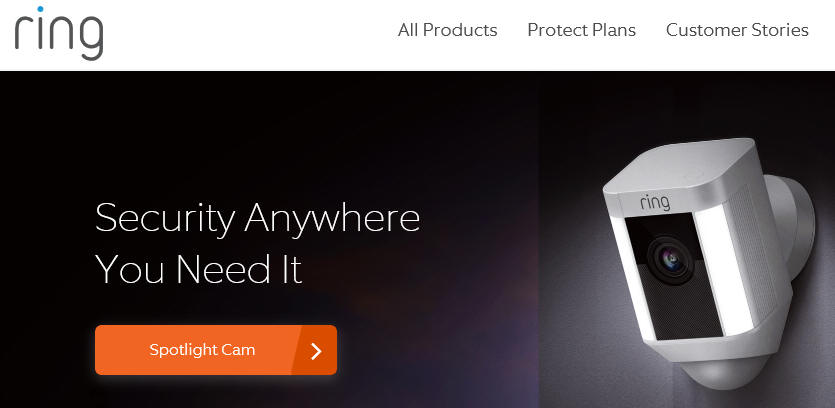Screen dimensions: 835x408
Task: Open the Protect Plans page
Action: [x=582, y=30]
